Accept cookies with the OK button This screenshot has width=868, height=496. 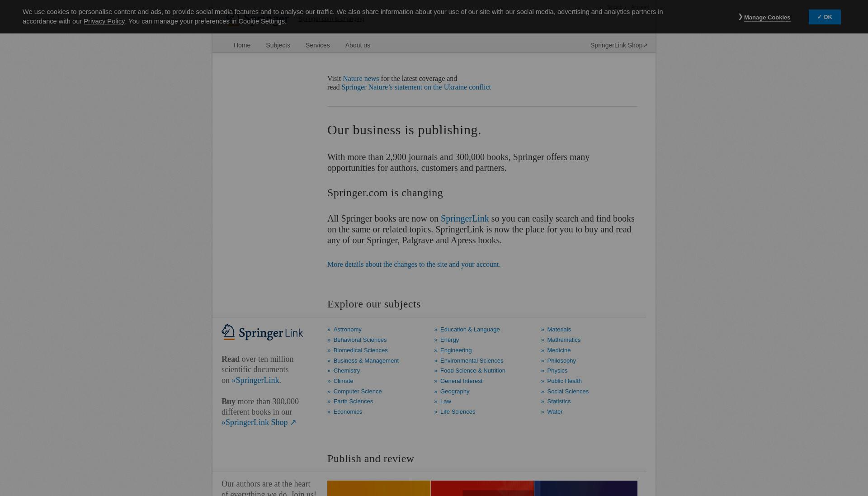tap(825, 17)
